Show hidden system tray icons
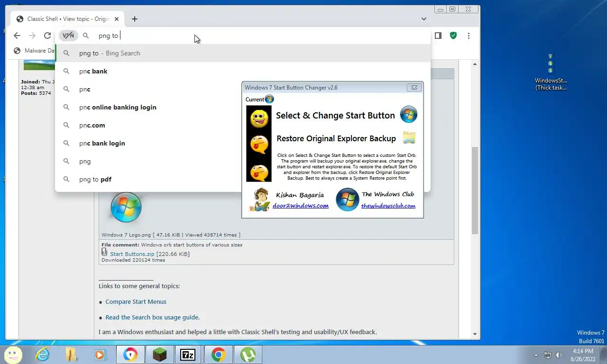The height and width of the screenshot is (364, 607). click(x=536, y=355)
